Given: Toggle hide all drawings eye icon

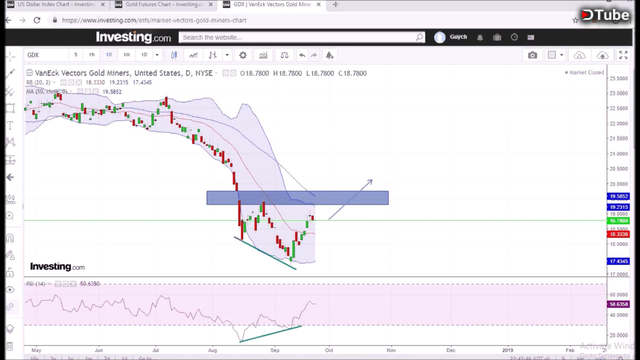Looking at the screenshot, I should point(11,289).
